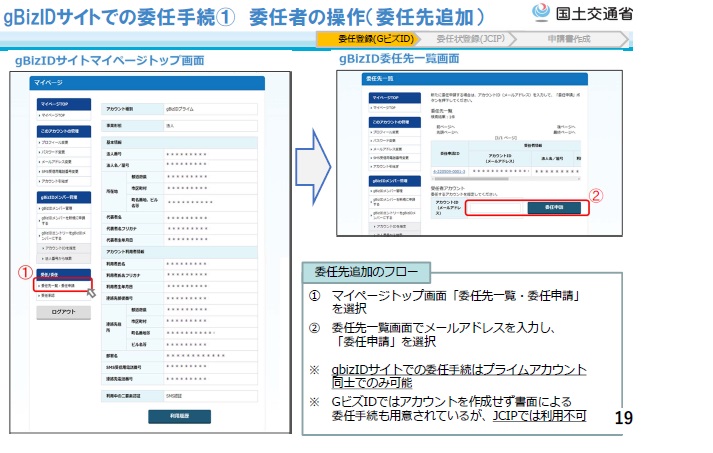
Task: Click the gBizID委任先一覧画面 caption
Action: [x=399, y=59]
